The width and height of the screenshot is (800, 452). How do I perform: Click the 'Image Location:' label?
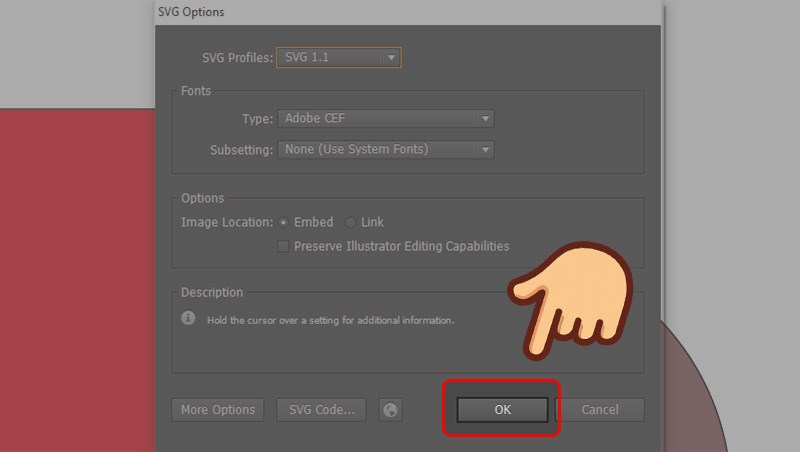(x=227, y=222)
